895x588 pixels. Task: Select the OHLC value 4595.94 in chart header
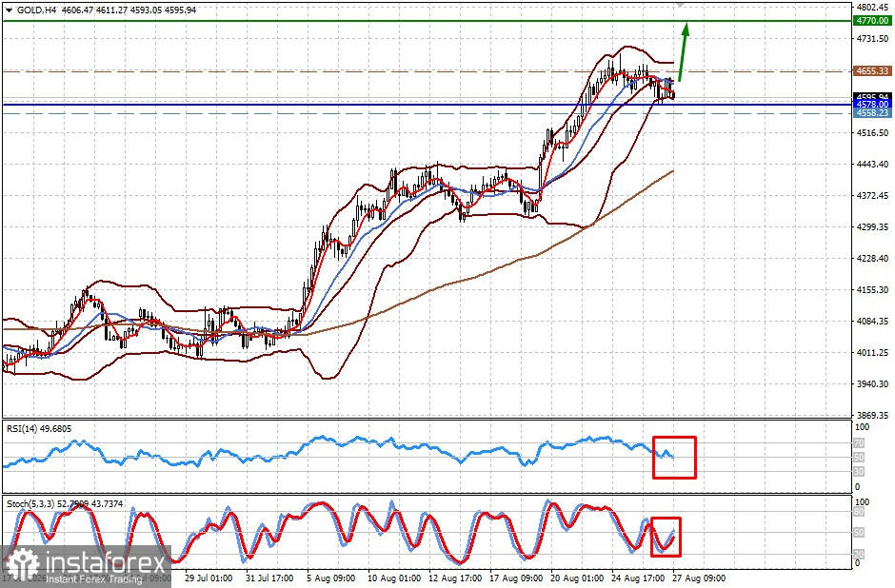(x=180, y=10)
